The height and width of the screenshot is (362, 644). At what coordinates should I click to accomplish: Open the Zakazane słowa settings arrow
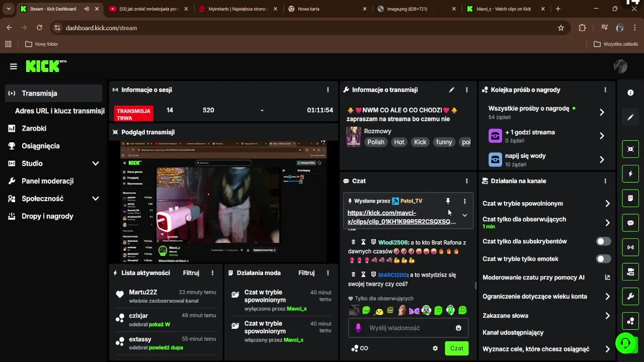point(607,316)
